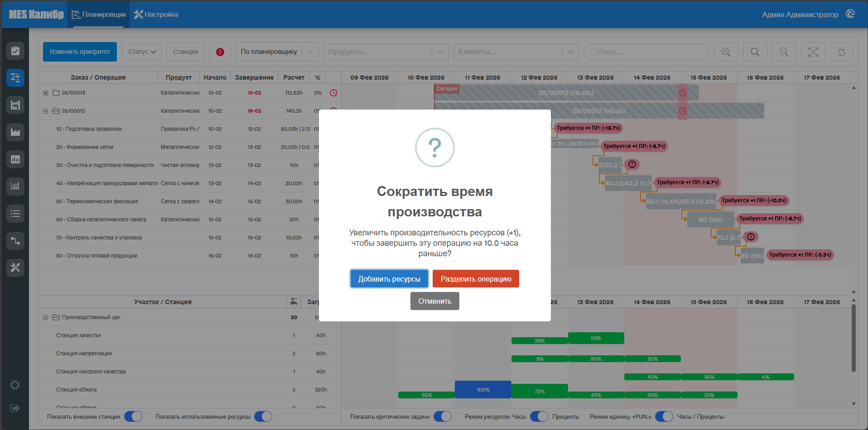Click the reset zoom magnifier icon
Screen dimensions: 868x430
coord(755,52)
